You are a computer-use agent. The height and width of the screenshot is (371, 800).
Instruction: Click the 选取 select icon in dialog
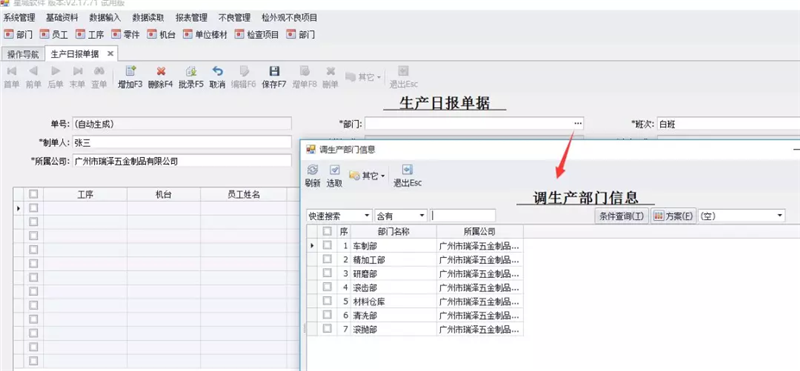pos(335,170)
